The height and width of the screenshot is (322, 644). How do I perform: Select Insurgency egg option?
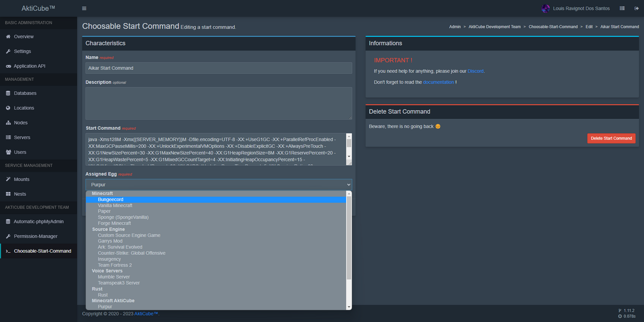216,259
